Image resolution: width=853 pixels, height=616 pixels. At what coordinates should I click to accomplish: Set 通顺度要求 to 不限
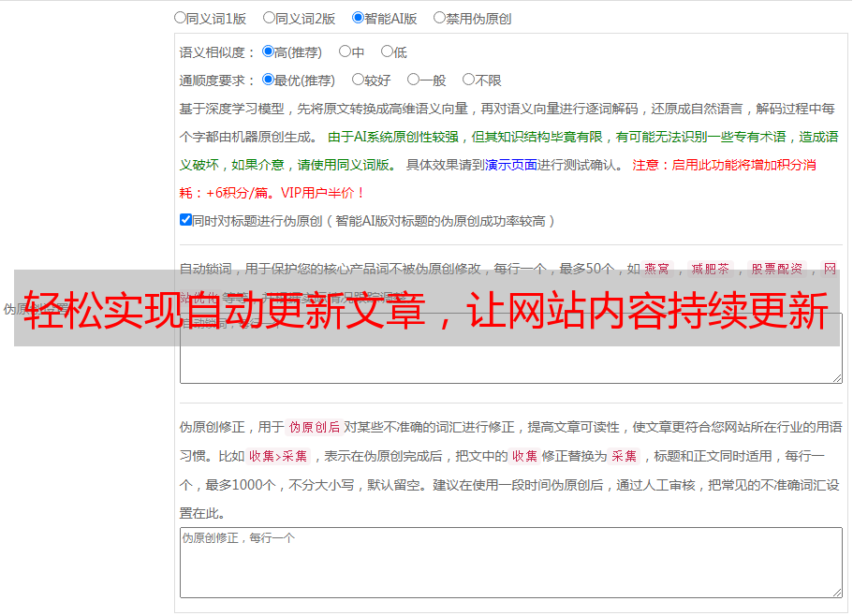[x=468, y=80]
